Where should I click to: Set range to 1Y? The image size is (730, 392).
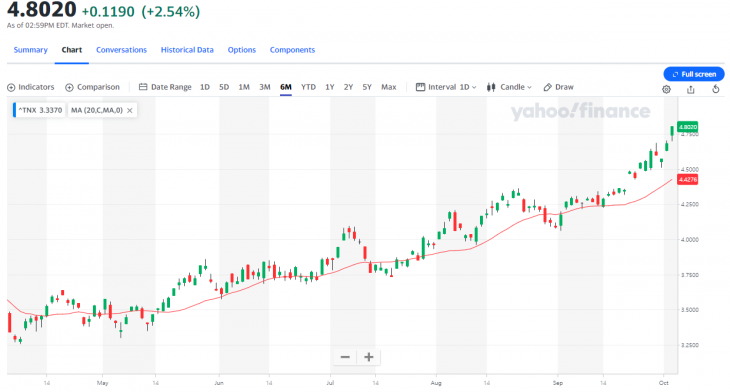[x=330, y=87]
